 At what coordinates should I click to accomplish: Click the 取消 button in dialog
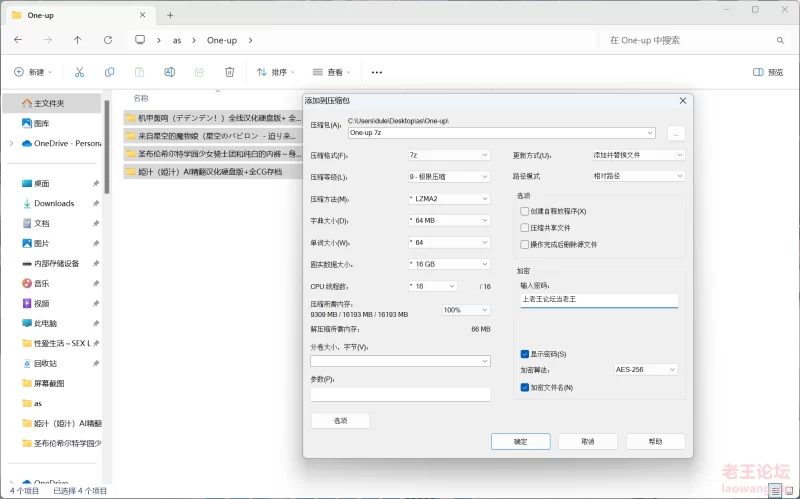tap(588, 441)
